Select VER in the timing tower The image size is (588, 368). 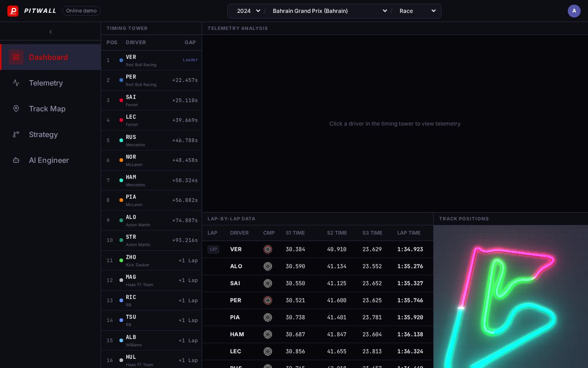(151, 60)
